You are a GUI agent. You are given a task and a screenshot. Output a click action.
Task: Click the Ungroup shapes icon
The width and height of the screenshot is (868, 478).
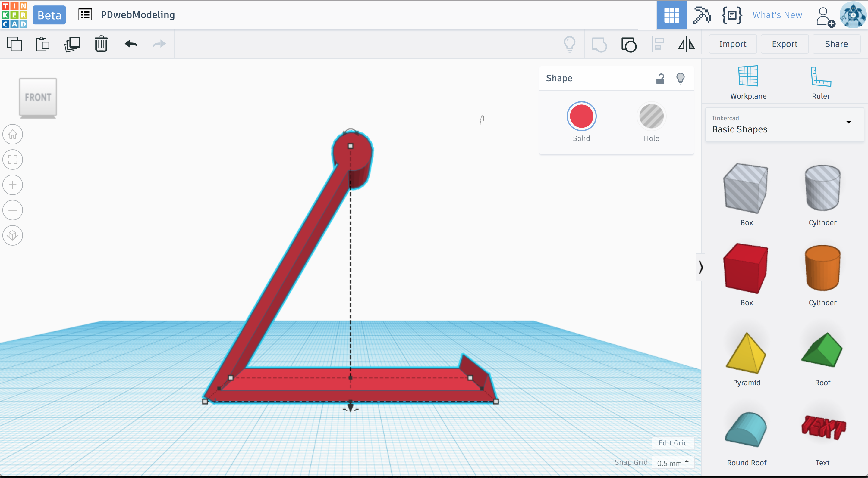click(628, 44)
